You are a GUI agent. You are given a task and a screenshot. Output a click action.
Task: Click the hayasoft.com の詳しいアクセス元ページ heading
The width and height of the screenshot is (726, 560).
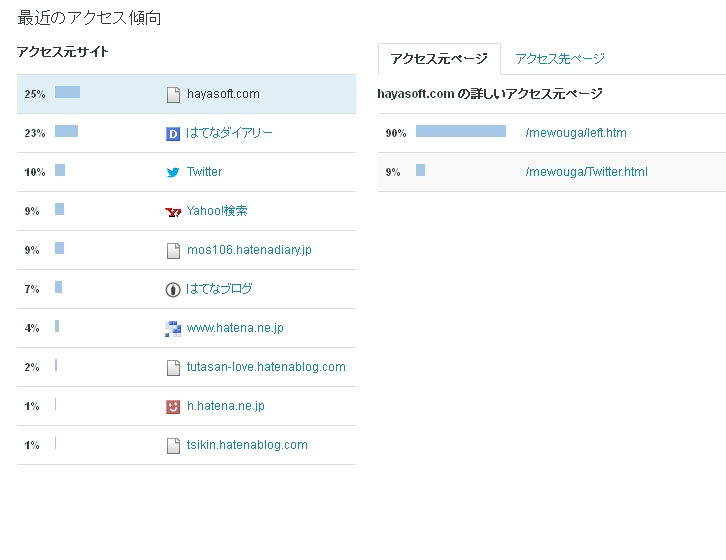tap(490, 94)
